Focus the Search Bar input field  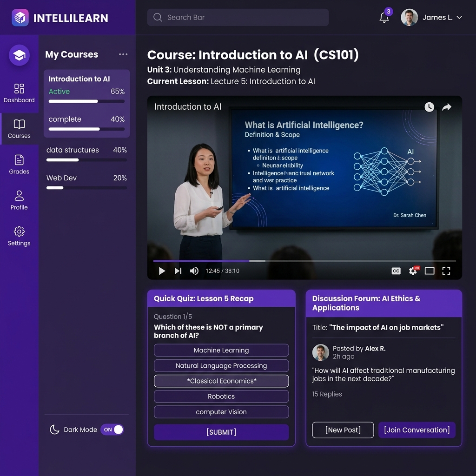tap(238, 17)
